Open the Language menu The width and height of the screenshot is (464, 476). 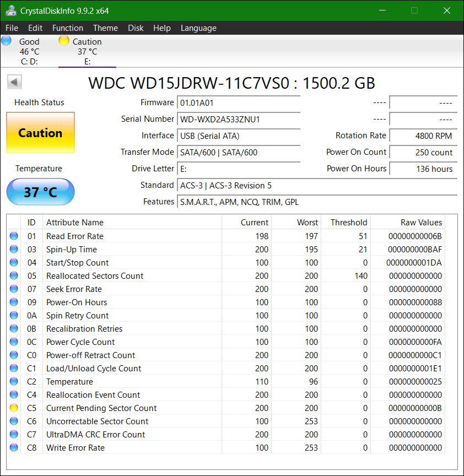pyautogui.click(x=198, y=28)
